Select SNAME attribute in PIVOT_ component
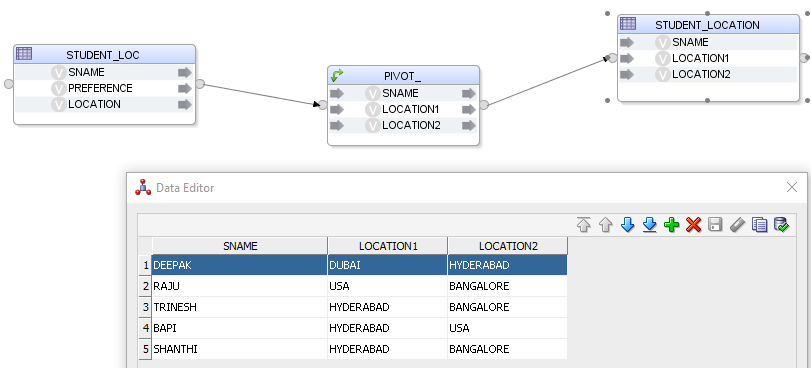Viewport: 811px width, 368px height. [400, 93]
